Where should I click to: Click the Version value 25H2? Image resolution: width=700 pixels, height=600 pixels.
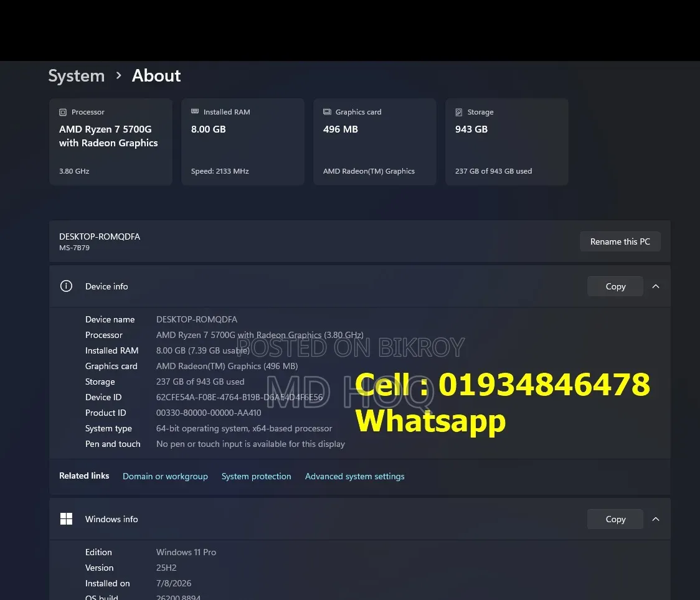[x=166, y=568]
